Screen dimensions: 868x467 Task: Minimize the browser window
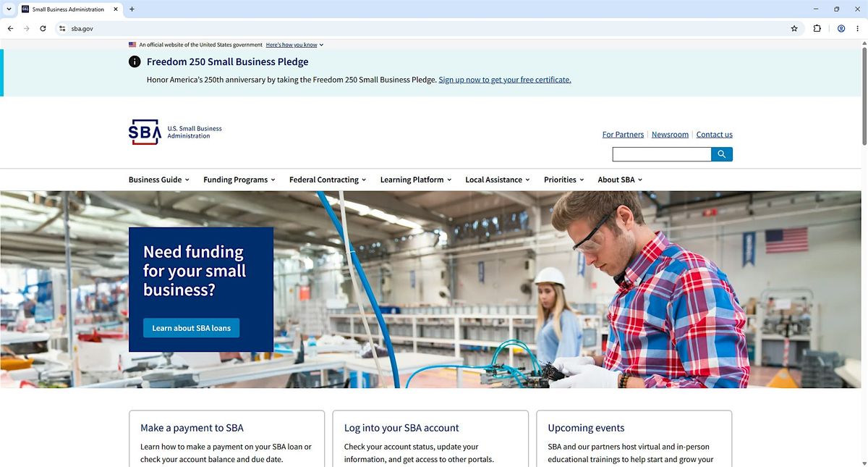[816, 9]
